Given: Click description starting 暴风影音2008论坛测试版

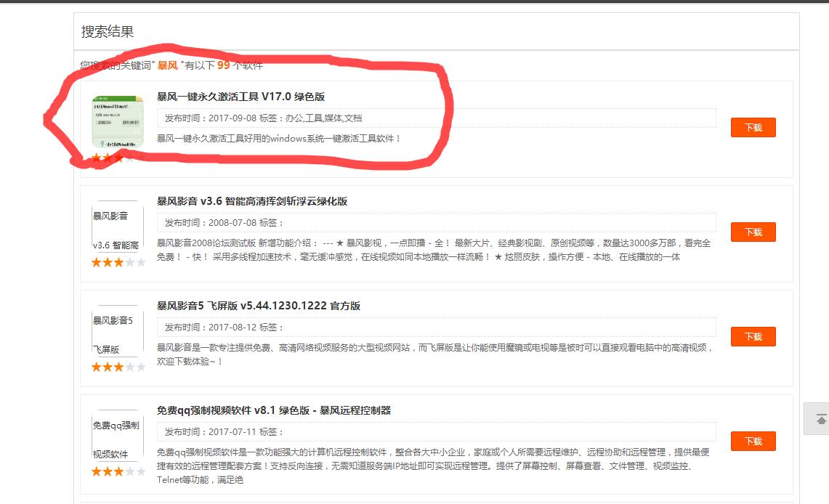Looking at the screenshot, I should coord(434,250).
